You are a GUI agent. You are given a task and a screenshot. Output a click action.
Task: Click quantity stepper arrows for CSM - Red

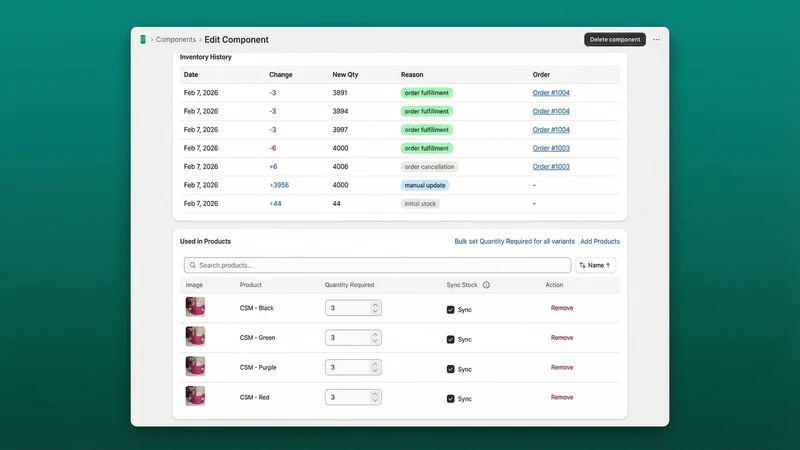(x=375, y=397)
